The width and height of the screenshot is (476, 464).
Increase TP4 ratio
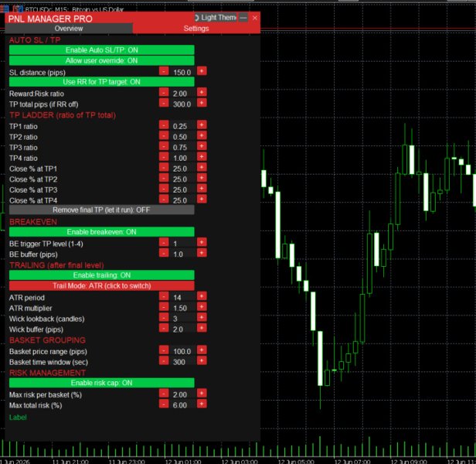(x=202, y=157)
